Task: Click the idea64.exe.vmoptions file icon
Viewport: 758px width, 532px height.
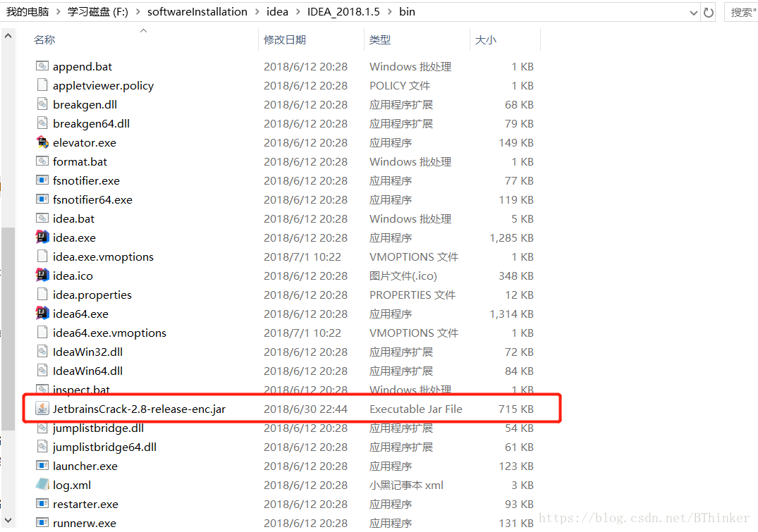Action: coord(42,332)
